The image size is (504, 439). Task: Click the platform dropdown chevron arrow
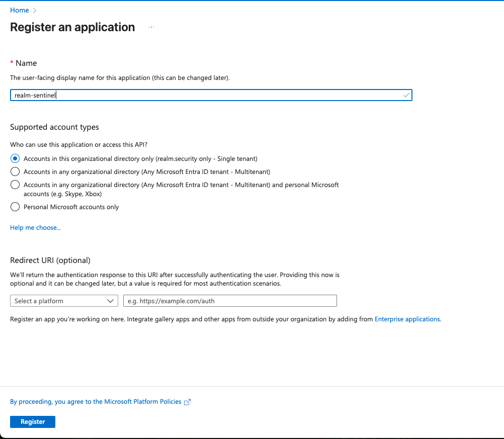[111, 301]
